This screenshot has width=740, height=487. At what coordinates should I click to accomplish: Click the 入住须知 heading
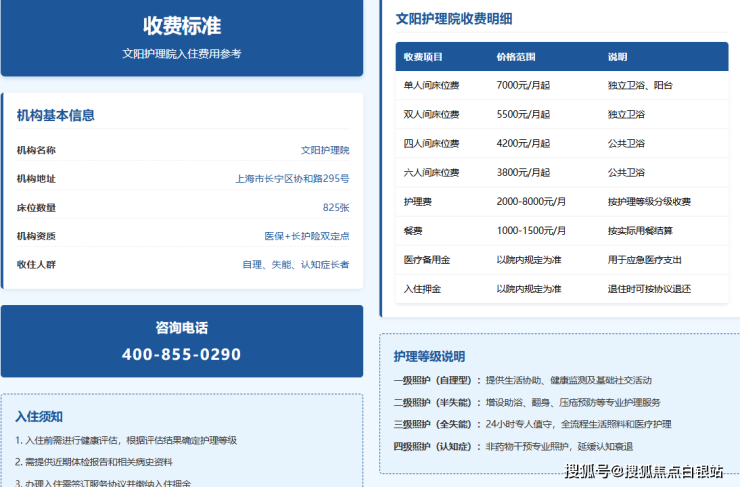(x=39, y=416)
